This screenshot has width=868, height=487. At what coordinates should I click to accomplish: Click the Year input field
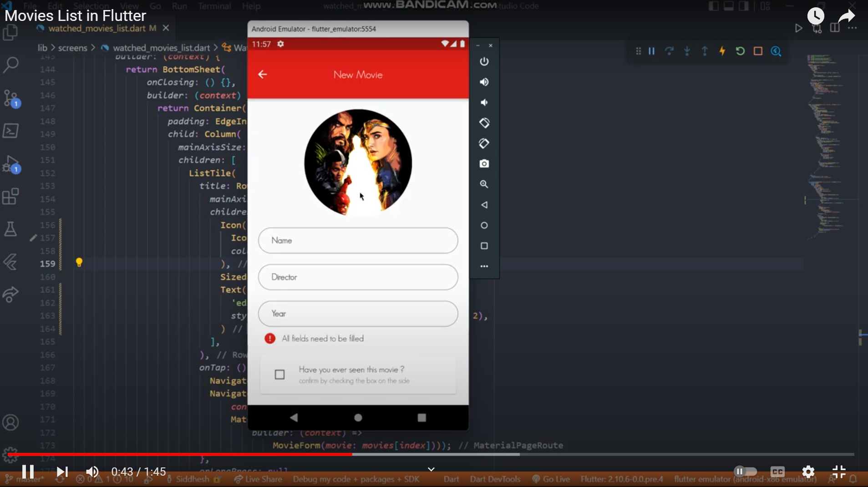[358, 314]
